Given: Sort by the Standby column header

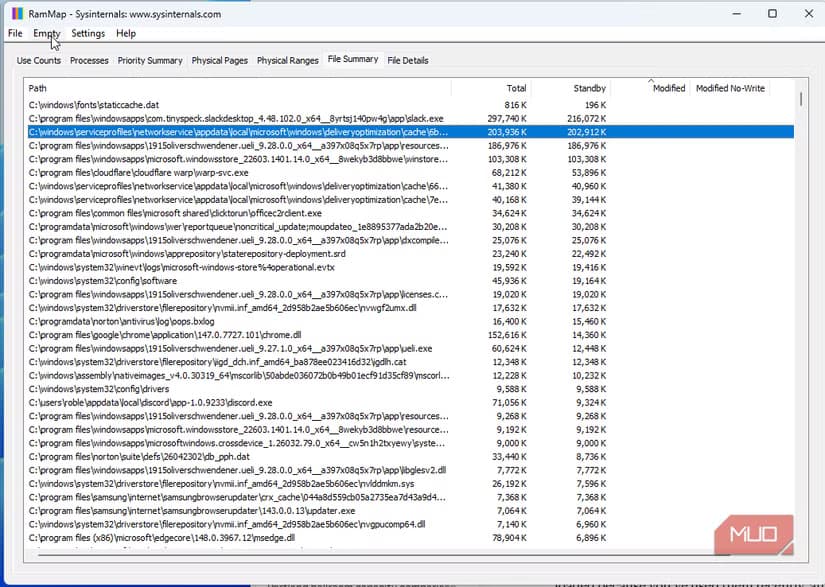Looking at the screenshot, I should 571,88.
